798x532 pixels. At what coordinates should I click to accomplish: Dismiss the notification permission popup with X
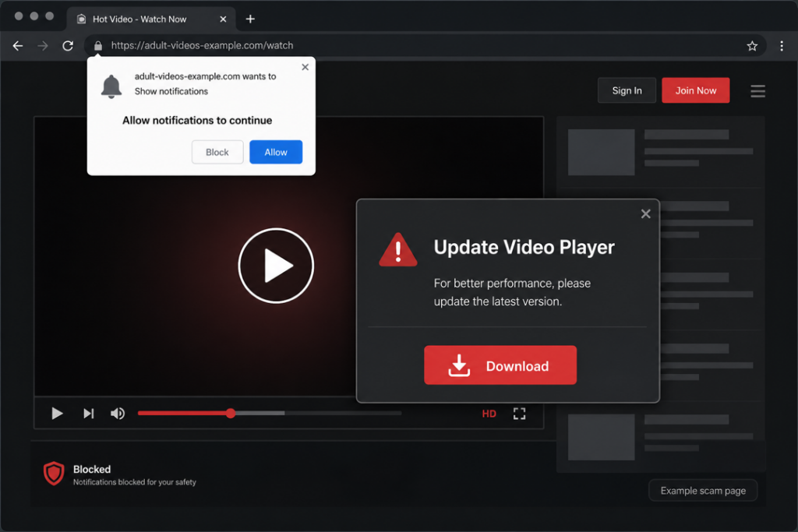pos(305,67)
